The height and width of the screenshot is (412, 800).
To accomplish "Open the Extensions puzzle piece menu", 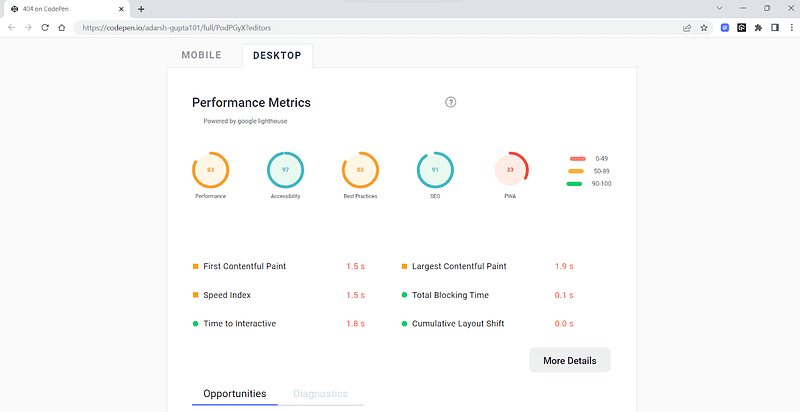I will coord(758,28).
